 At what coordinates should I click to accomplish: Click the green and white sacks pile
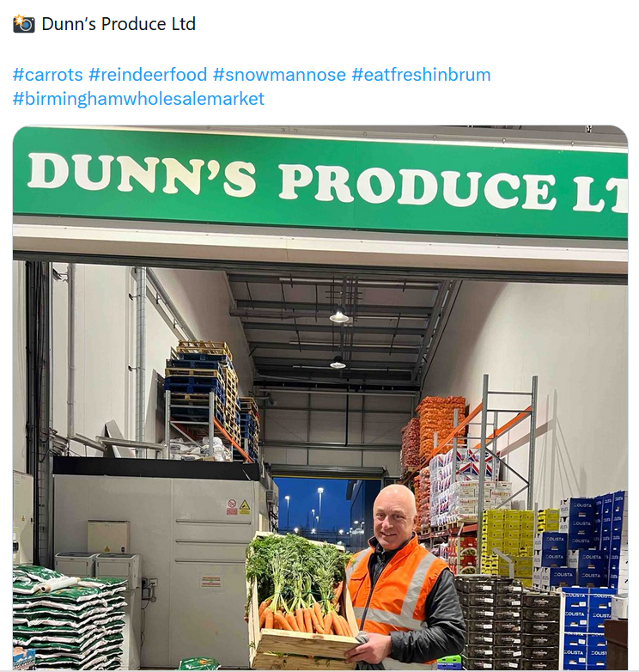pyautogui.click(x=69, y=617)
